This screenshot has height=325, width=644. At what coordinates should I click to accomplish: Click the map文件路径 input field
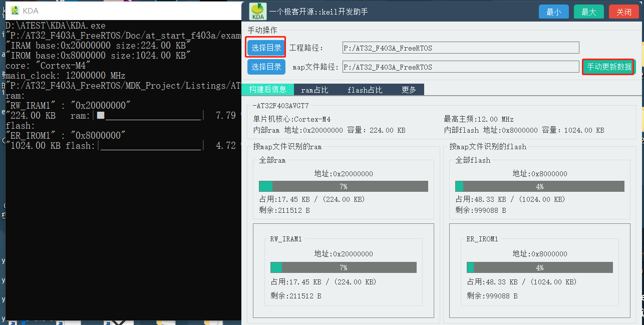(461, 67)
